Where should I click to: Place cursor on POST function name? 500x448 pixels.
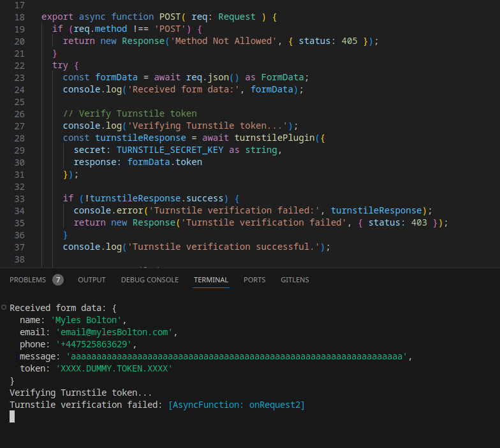pos(170,17)
